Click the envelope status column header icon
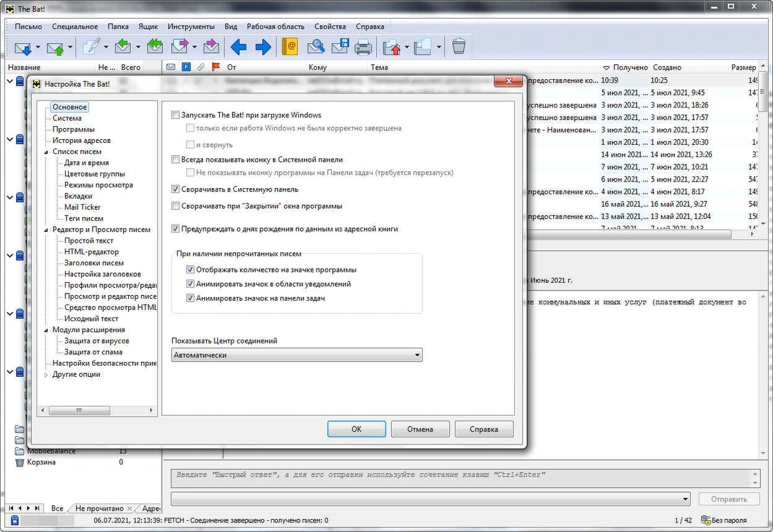 [x=170, y=67]
